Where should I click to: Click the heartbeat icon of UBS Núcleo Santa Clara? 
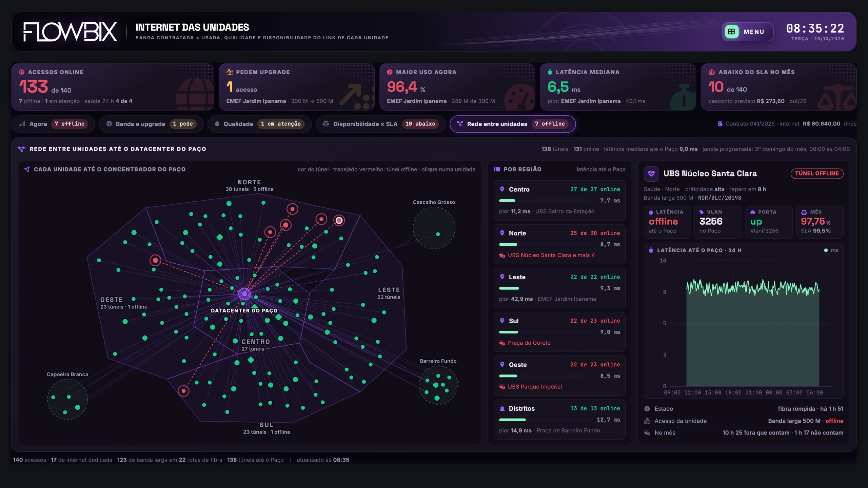(651, 174)
